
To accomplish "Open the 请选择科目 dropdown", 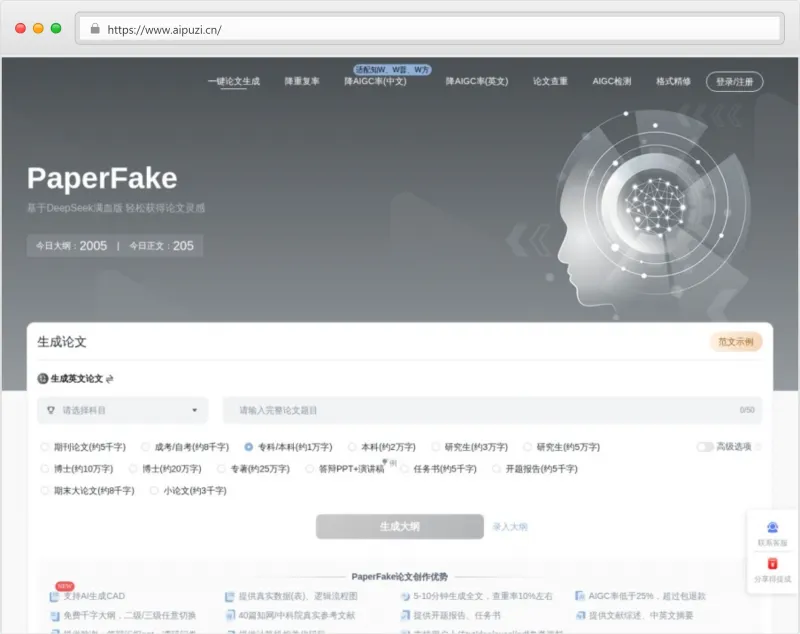I will click(x=120, y=410).
